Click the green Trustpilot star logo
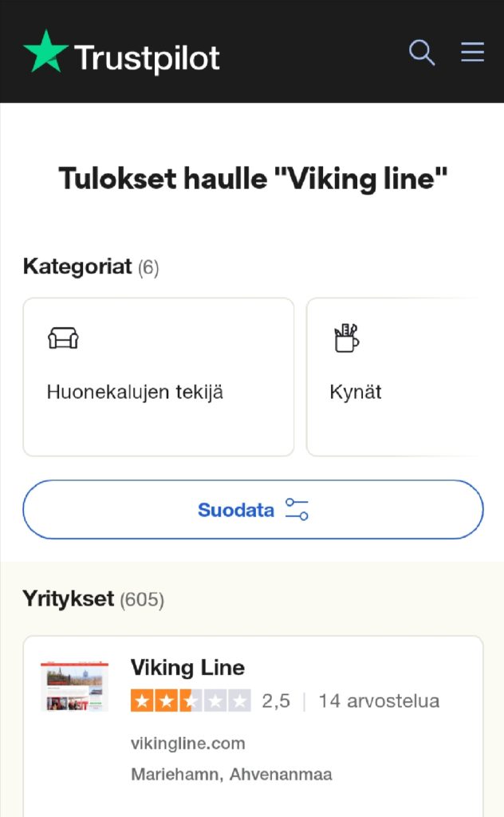504x817 pixels. (x=46, y=52)
